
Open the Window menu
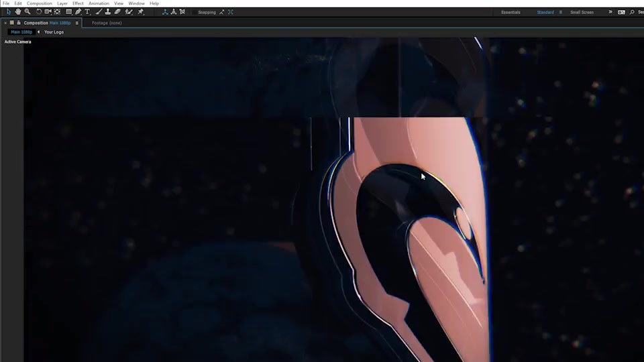pyautogui.click(x=136, y=3)
